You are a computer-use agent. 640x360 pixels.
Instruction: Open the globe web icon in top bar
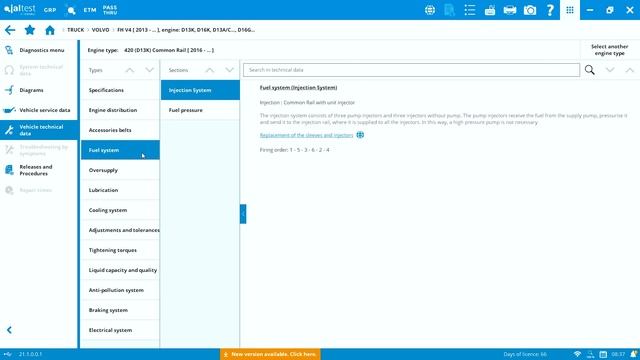coord(430,10)
